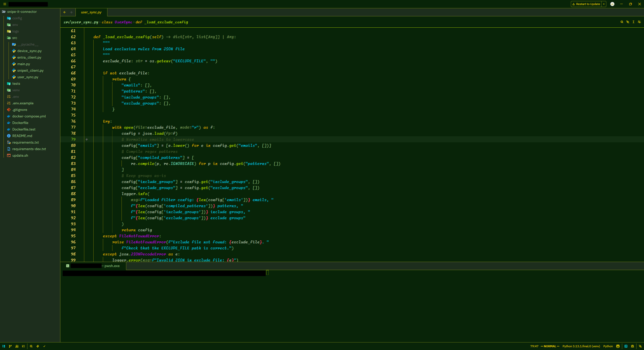This screenshot has width=644, height=350.
Task: Open the git branch panel icon
Action: [x=10, y=346]
